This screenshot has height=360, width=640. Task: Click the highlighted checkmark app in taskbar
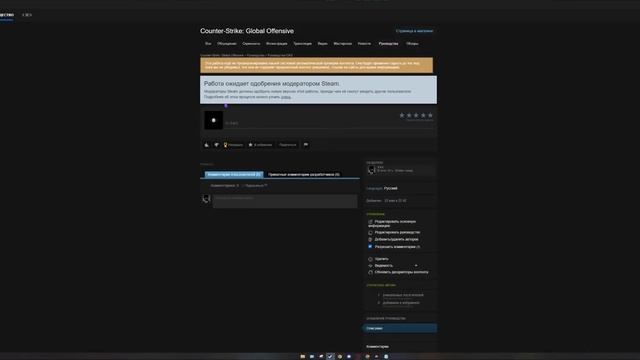pyautogui.click(x=330, y=356)
